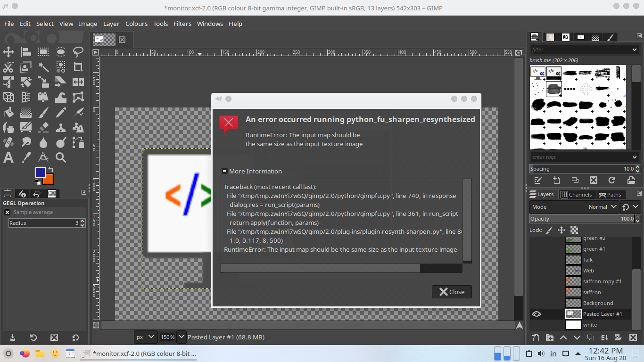This screenshot has width=644, height=362.
Task: Select the Flip tool
Action: (78, 82)
